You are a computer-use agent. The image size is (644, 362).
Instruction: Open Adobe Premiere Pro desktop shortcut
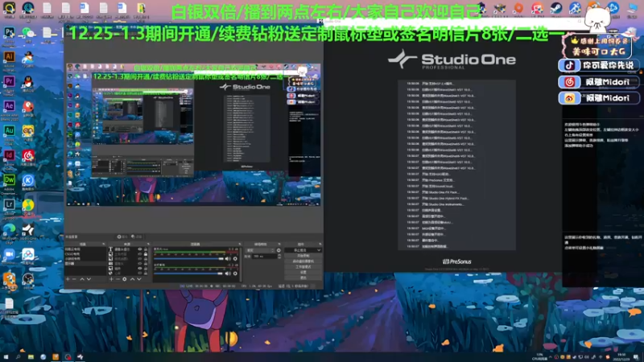point(9,81)
